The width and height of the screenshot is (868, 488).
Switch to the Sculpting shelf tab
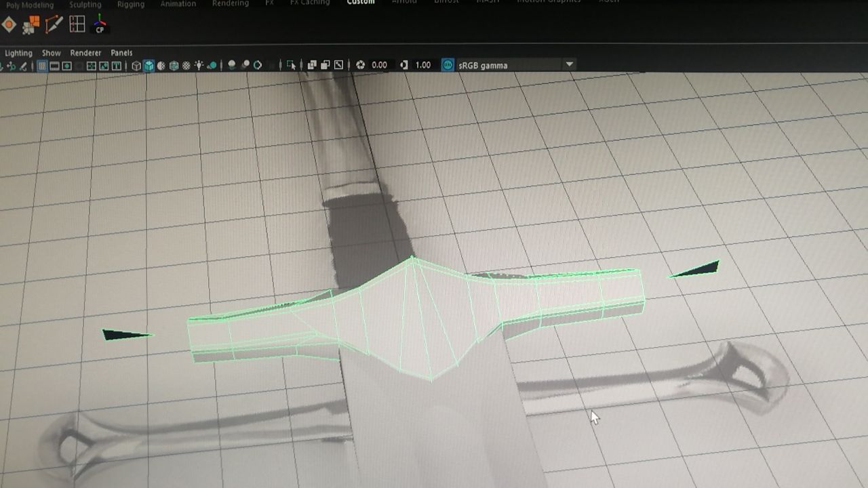click(x=85, y=4)
